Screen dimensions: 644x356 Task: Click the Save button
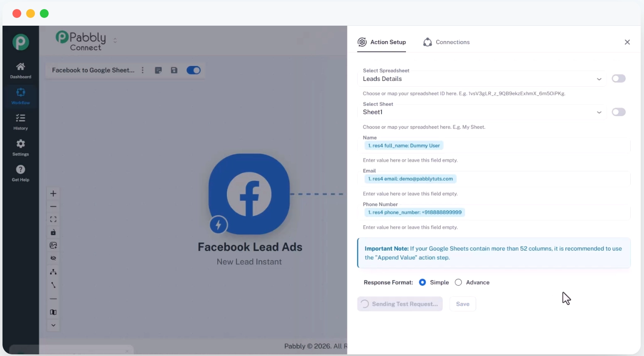point(463,304)
